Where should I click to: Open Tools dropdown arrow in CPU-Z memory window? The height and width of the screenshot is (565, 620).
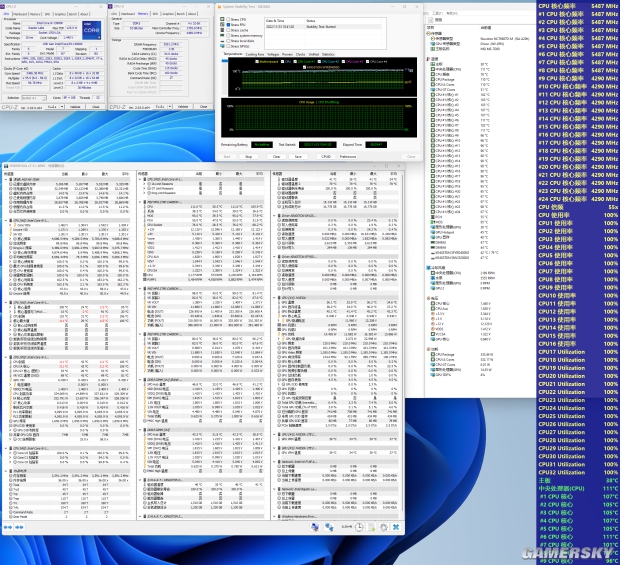(x=170, y=107)
